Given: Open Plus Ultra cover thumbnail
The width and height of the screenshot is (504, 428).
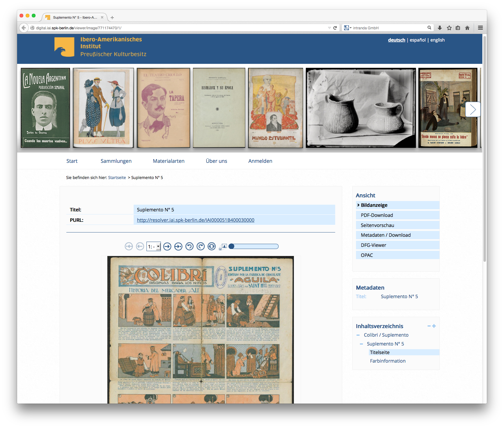Looking at the screenshot, I should 103,108.
